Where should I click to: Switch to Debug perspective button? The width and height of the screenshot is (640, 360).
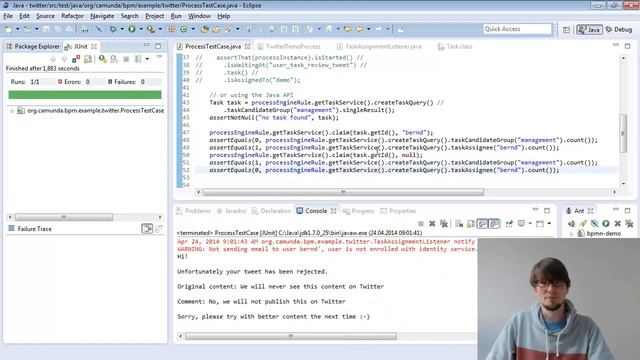click(x=619, y=29)
